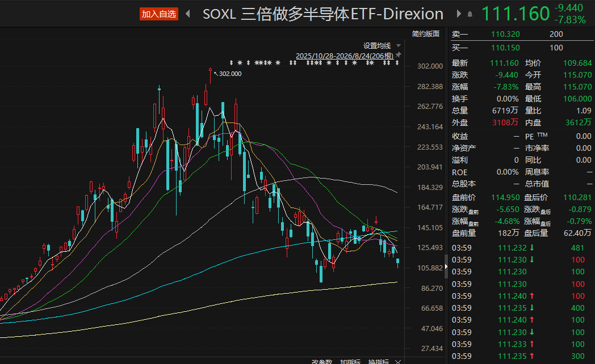Click 盘后量 value 62.40万
Image resolution: width=595 pixels, height=364 pixels.
coord(577,232)
